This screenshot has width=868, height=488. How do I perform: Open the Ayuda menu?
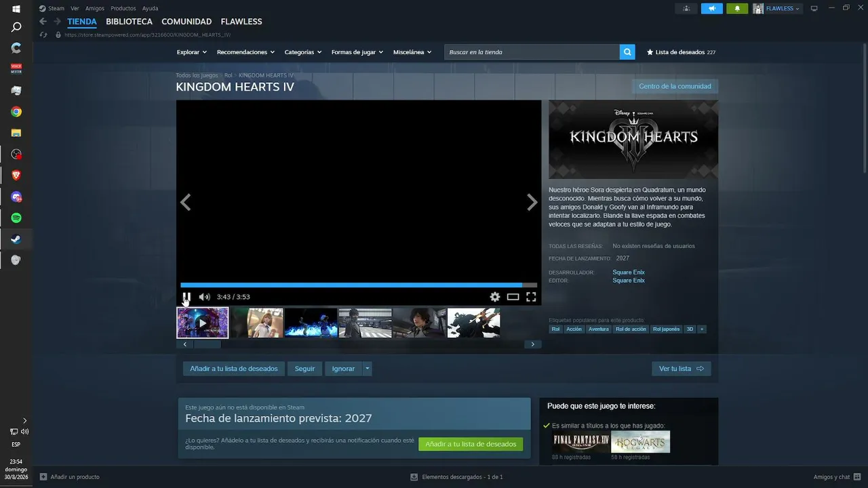[150, 8]
